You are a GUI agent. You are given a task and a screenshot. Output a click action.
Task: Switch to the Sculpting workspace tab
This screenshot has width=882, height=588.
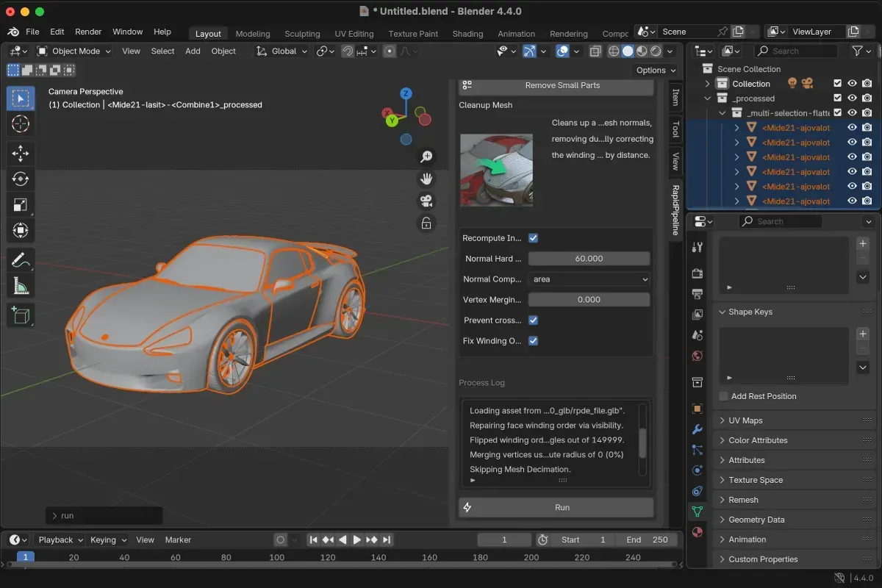pos(302,34)
